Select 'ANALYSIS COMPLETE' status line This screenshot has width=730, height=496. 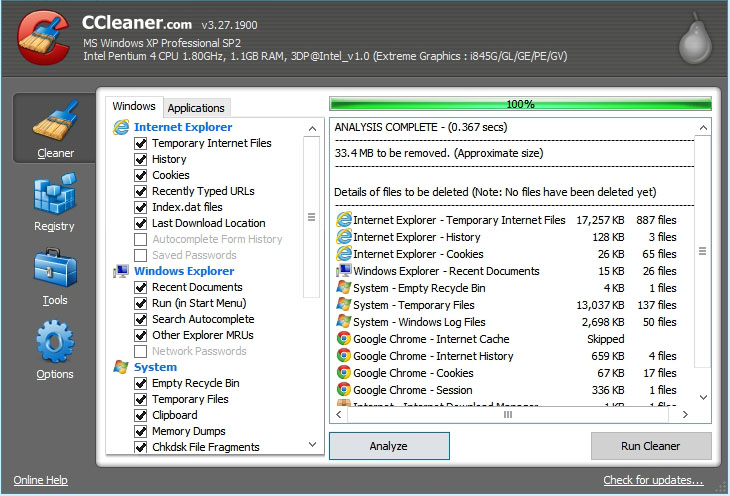(421, 127)
